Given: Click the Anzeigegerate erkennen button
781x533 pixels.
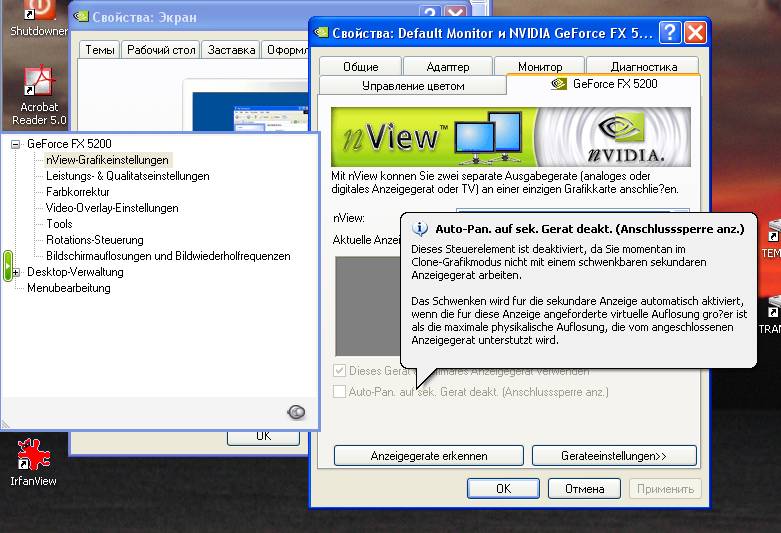Looking at the screenshot, I should (429, 456).
